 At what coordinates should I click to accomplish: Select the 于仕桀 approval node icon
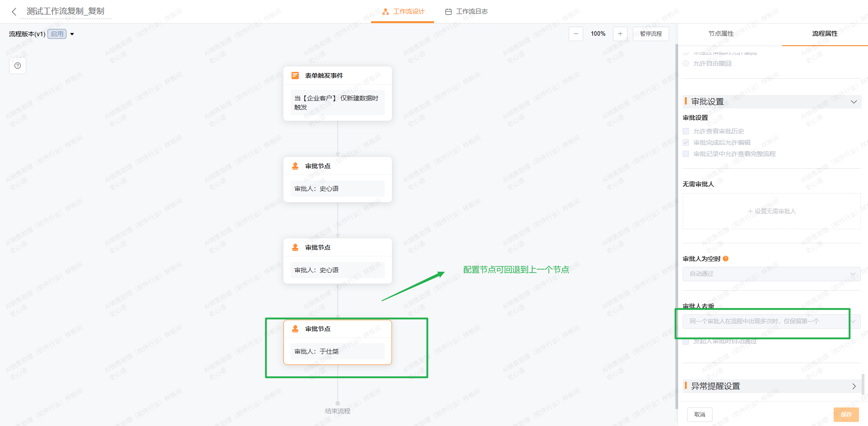pos(295,329)
